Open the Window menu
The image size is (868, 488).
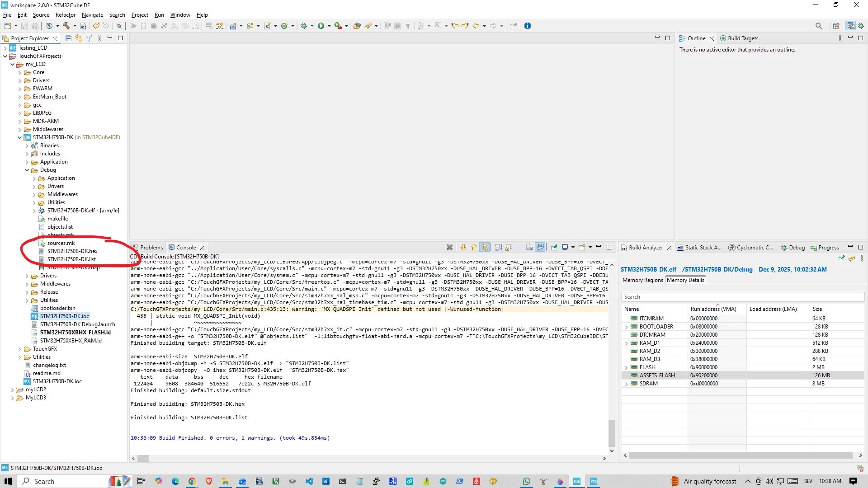tap(180, 15)
